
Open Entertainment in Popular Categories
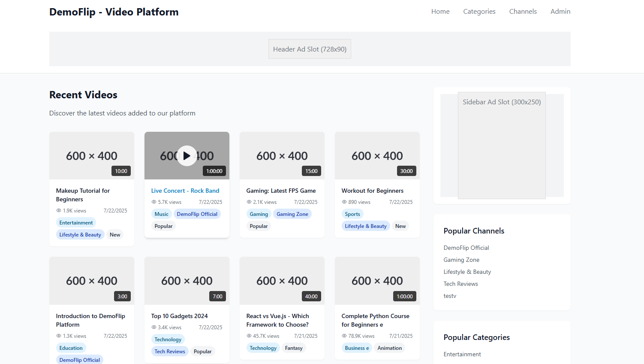pos(462,354)
